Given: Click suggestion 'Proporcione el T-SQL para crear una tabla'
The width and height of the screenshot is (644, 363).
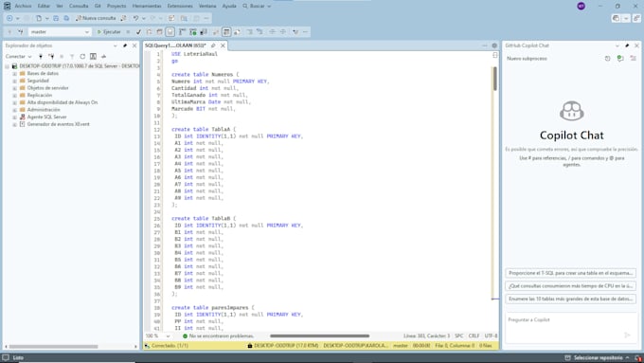Looking at the screenshot, I should click(570, 273).
